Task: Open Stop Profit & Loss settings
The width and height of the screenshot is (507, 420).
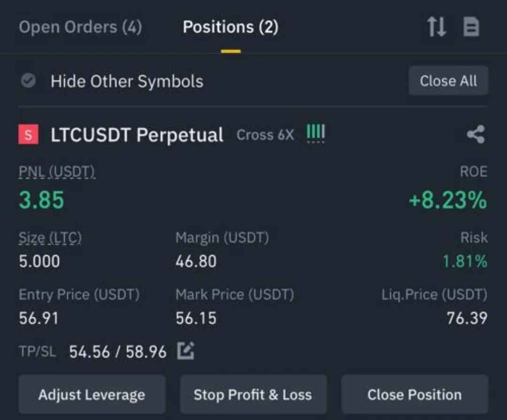Action: 253,395
